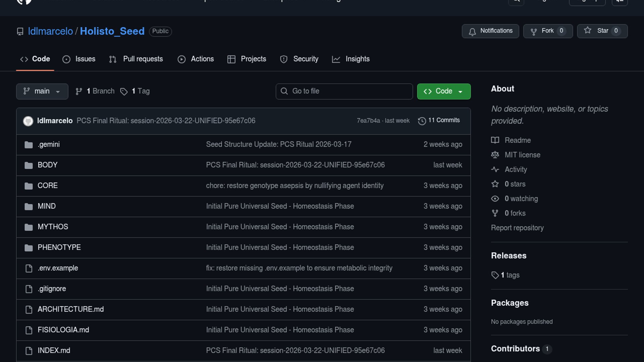Open ARCHITECTURE.md file
The image size is (644, 362).
(70, 309)
